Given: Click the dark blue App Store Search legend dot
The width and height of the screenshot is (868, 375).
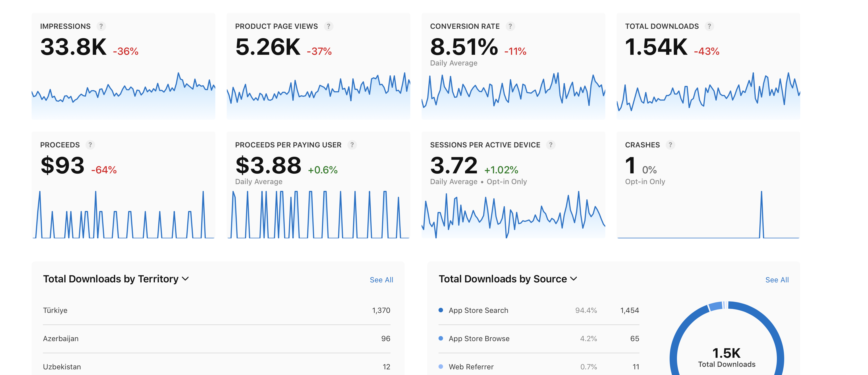Looking at the screenshot, I should (441, 310).
